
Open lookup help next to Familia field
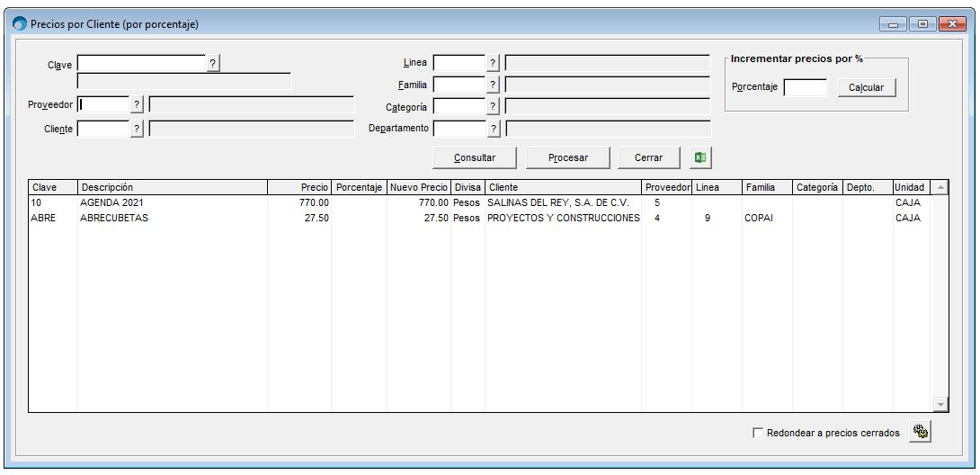[493, 85]
